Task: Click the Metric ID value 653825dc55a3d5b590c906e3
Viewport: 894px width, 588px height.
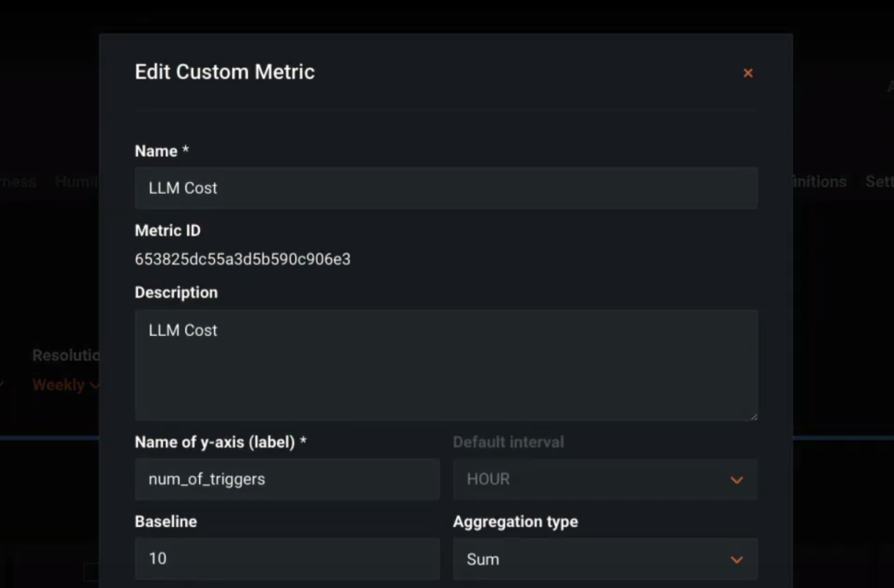Action: [243, 259]
